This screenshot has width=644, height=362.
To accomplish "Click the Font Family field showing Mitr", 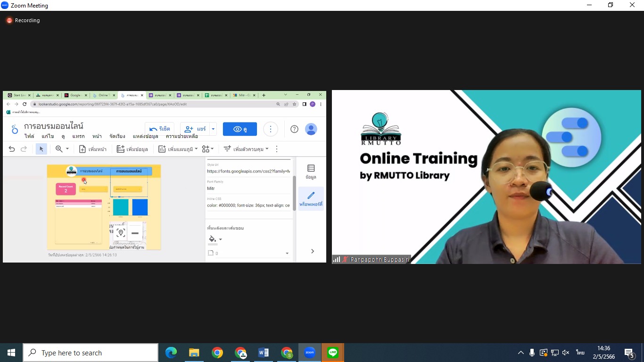I will (x=248, y=188).
